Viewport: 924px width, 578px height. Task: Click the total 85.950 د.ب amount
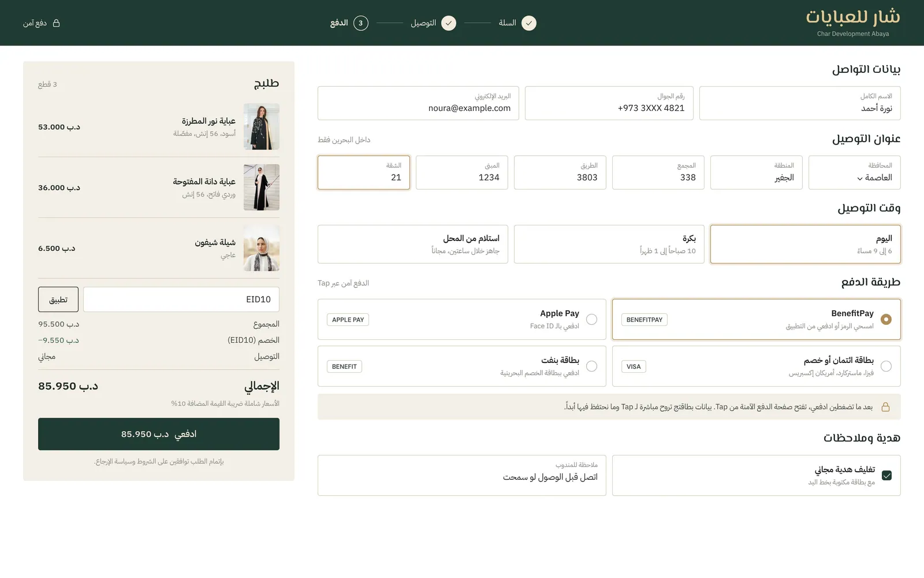click(68, 386)
